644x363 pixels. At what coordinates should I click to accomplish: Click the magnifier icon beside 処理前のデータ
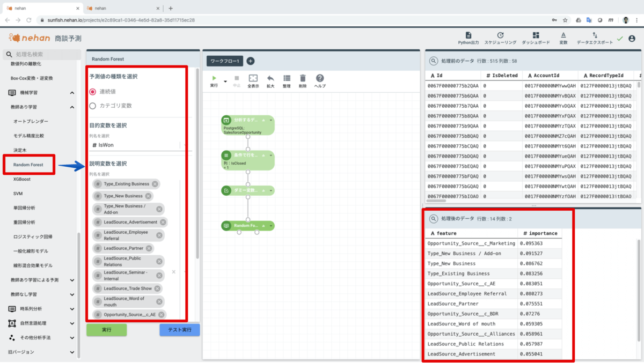[x=434, y=61]
